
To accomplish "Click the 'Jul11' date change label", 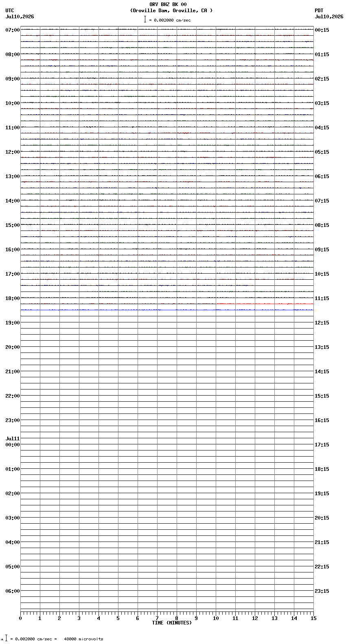I will click(x=13, y=439).
